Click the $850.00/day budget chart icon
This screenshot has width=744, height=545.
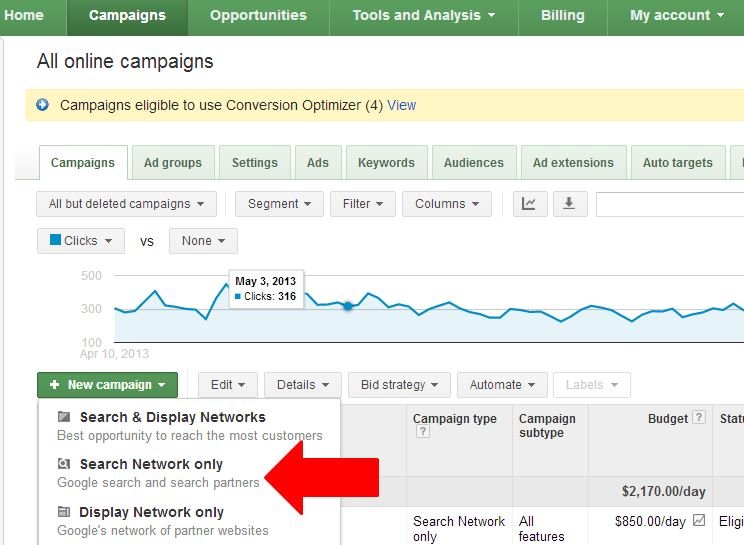[699, 520]
